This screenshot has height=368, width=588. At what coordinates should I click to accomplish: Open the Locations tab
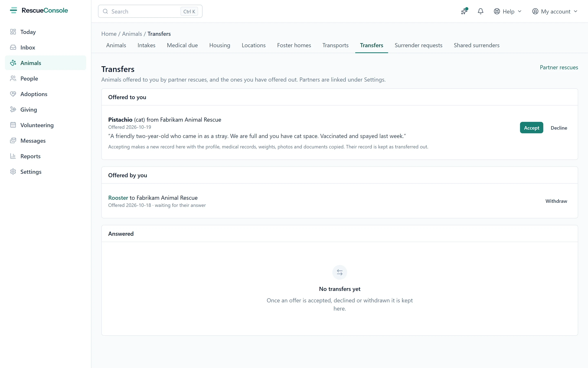point(254,45)
